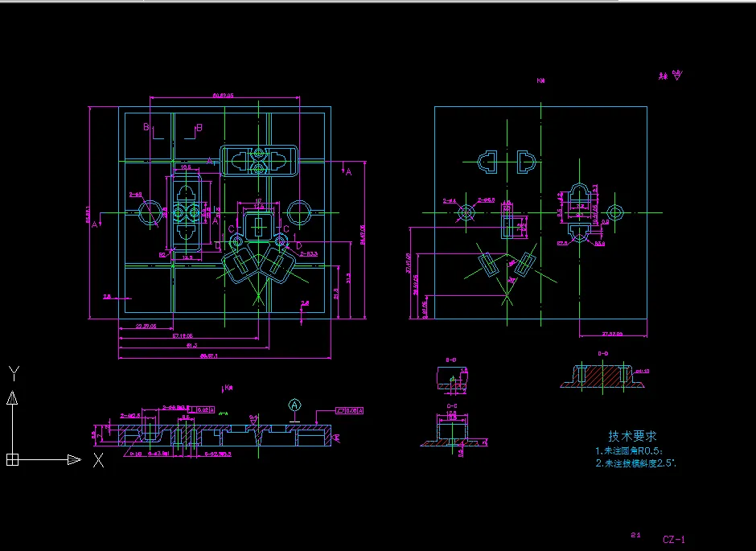Select the right large circle in plan view
The height and width of the screenshot is (551, 756).
pyautogui.click(x=299, y=212)
